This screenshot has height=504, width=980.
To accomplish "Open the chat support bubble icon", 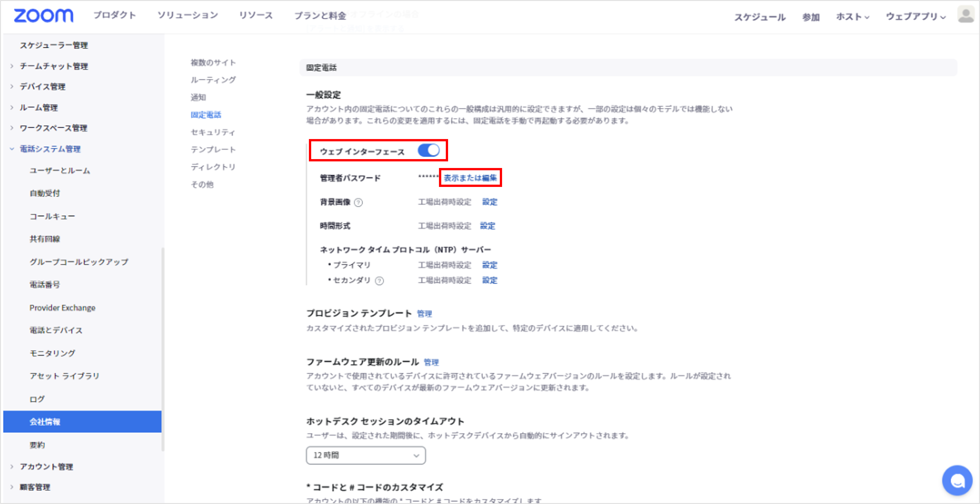I will pyautogui.click(x=957, y=480).
